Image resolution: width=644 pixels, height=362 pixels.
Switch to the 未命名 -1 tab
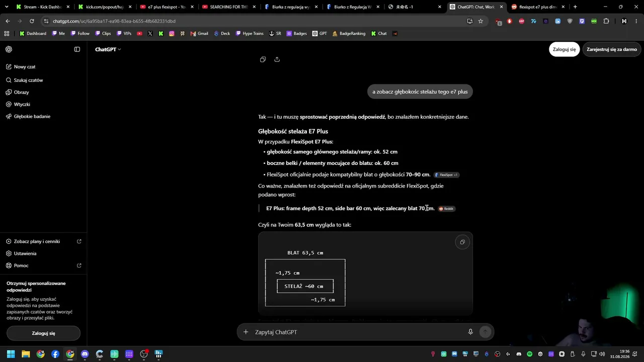tap(415, 7)
